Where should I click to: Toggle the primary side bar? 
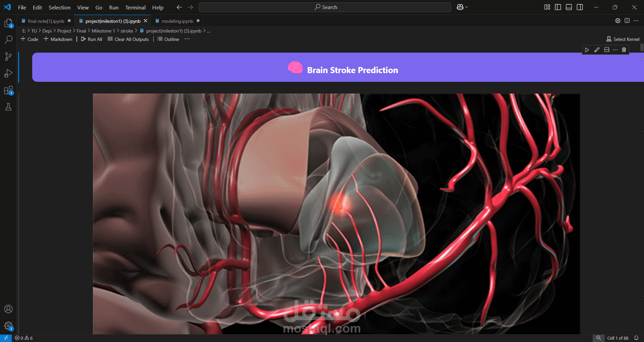click(558, 7)
